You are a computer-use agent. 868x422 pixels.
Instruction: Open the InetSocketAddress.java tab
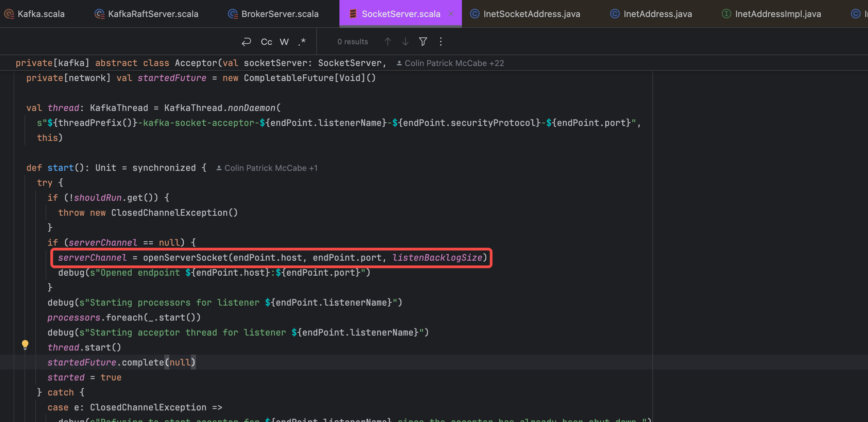pyautogui.click(x=531, y=14)
